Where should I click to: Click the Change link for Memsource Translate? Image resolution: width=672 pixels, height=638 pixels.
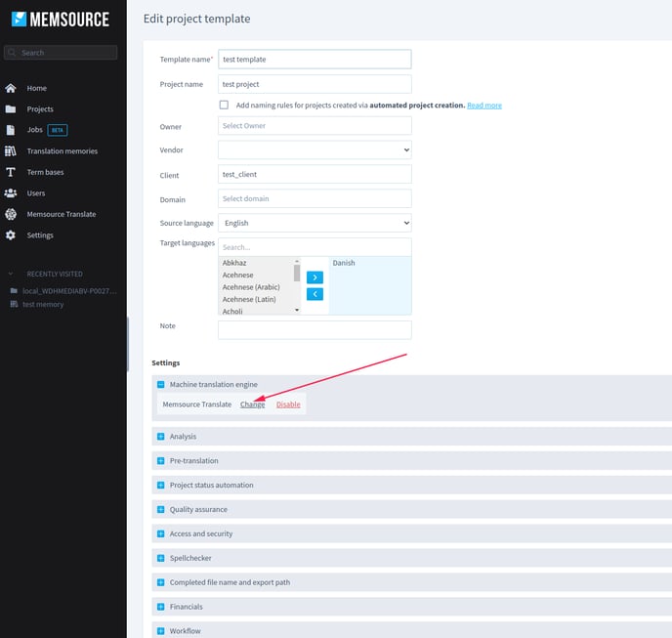click(252, 404)
